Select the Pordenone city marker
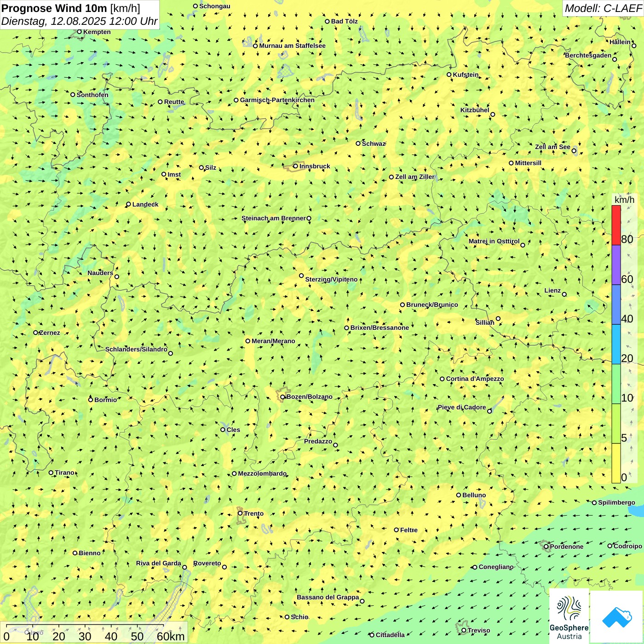This screenshot has height=644, width=644. pos(546,546)
